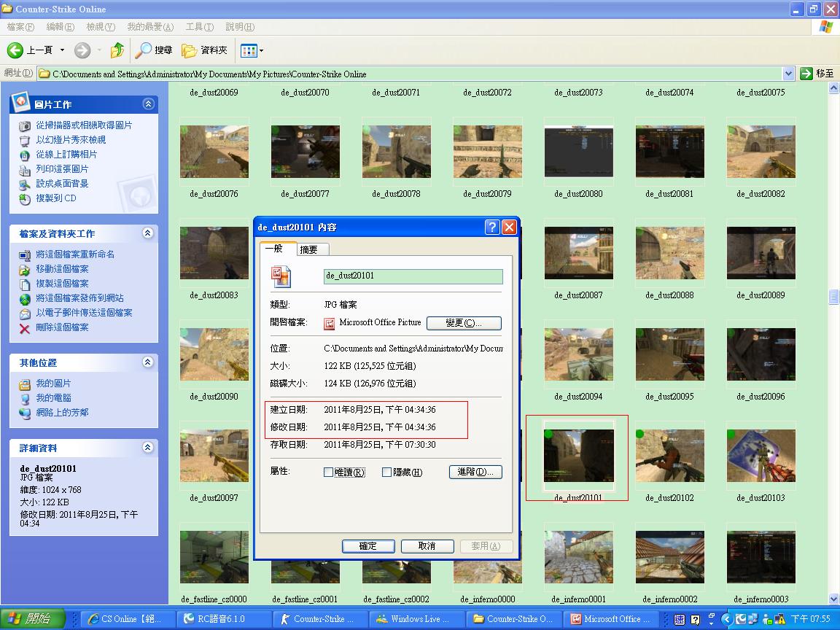Click the dialog help question mark button
Image resolution: width=840 pixels, height=630 pixels.
(492, 227)
